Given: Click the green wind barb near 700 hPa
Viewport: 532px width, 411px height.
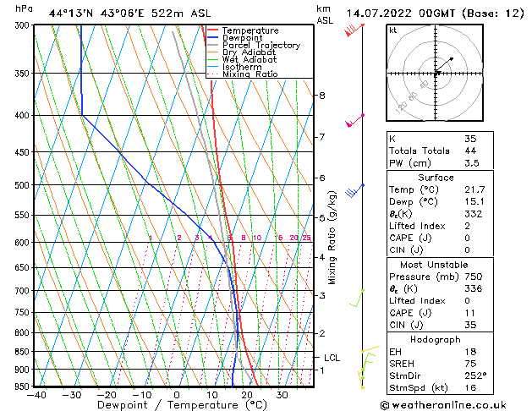Looking at the screenshot, I should pos(357,298).
